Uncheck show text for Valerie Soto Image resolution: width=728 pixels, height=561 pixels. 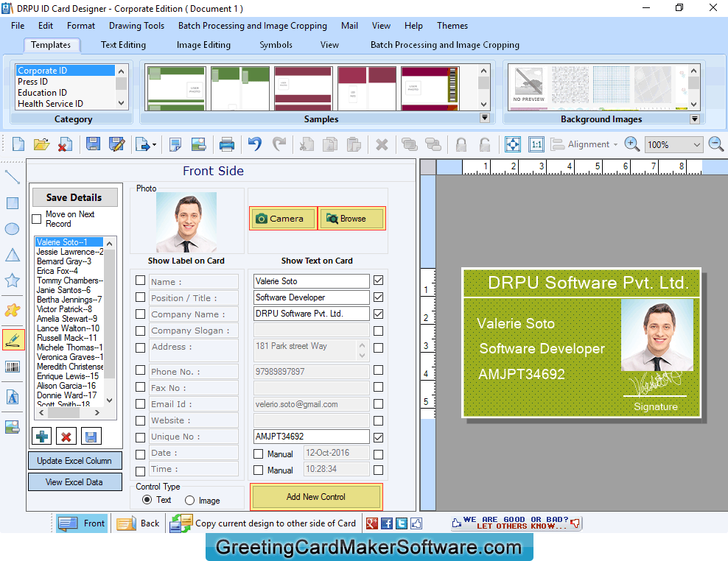pyautogui.click(x=379, y=280)
